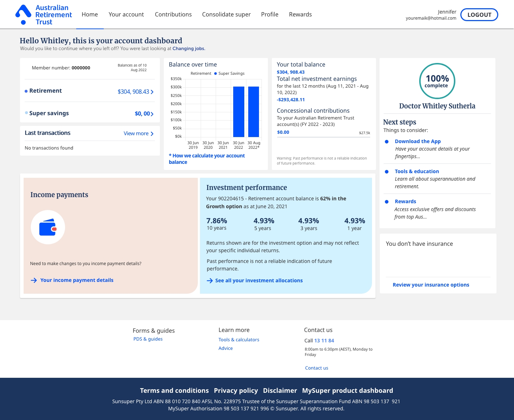Click Member number 0000000 text

61,68
